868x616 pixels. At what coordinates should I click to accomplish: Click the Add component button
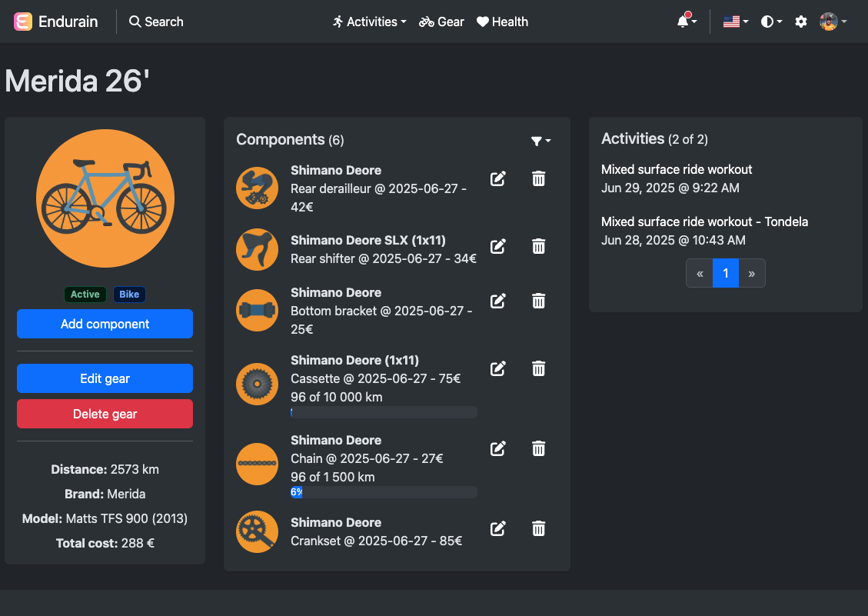[105, 324]
